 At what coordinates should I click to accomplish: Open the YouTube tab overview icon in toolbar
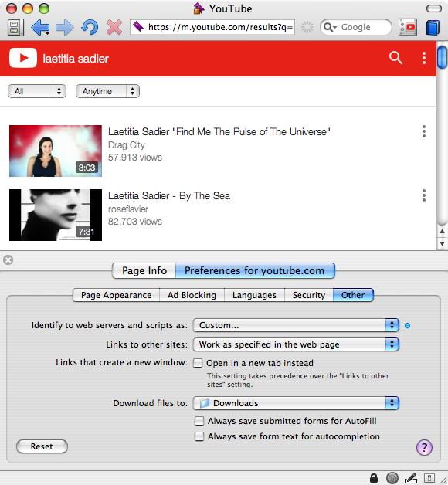pos(408,27)
